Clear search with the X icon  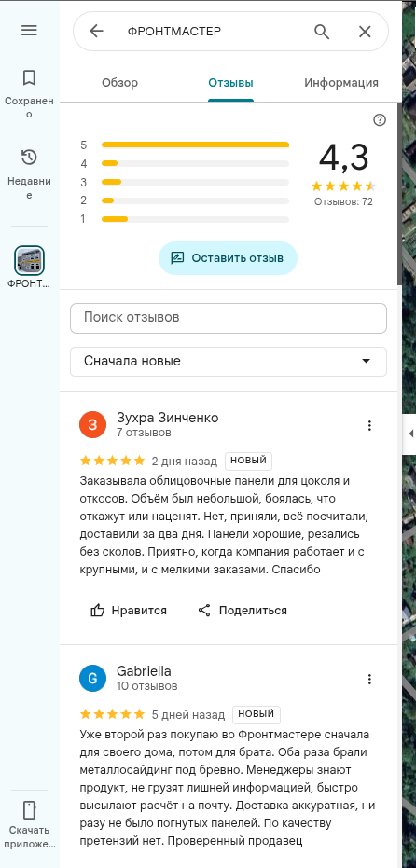365,32
